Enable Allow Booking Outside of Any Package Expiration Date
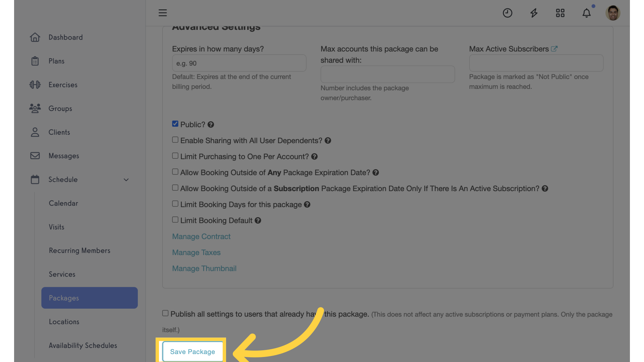The height and width of the screenshot is (362, 644). 175,172
